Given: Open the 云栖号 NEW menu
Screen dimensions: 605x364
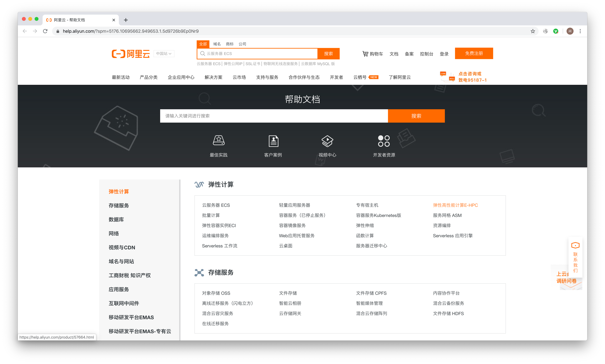Looking at the screenshot, I should (366, 77).
